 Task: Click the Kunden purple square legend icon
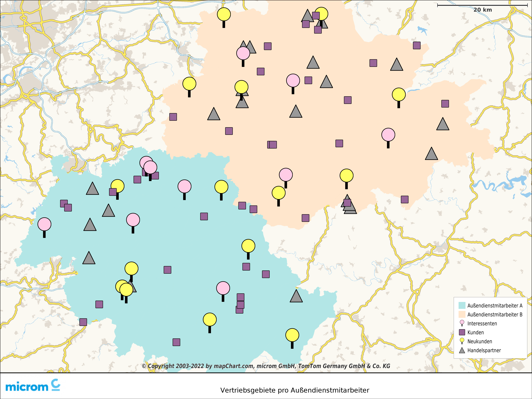point(462,332)
